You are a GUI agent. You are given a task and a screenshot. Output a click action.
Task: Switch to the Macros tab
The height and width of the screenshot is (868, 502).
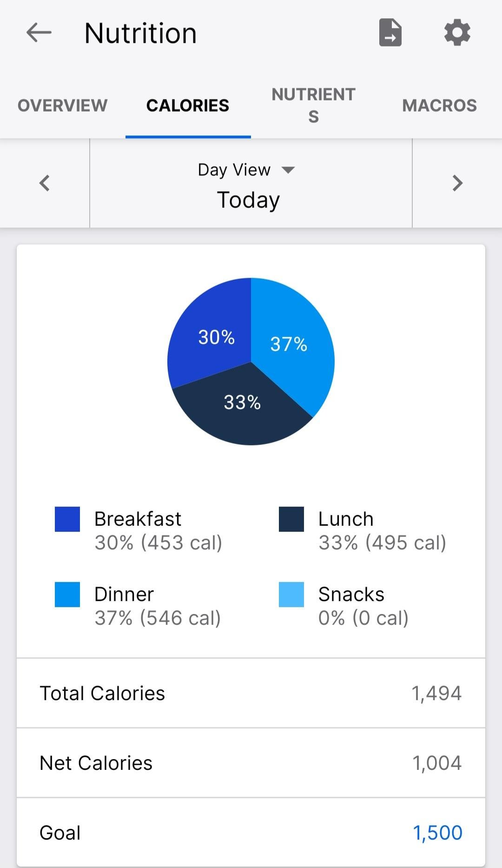click(x=439, y=106)
